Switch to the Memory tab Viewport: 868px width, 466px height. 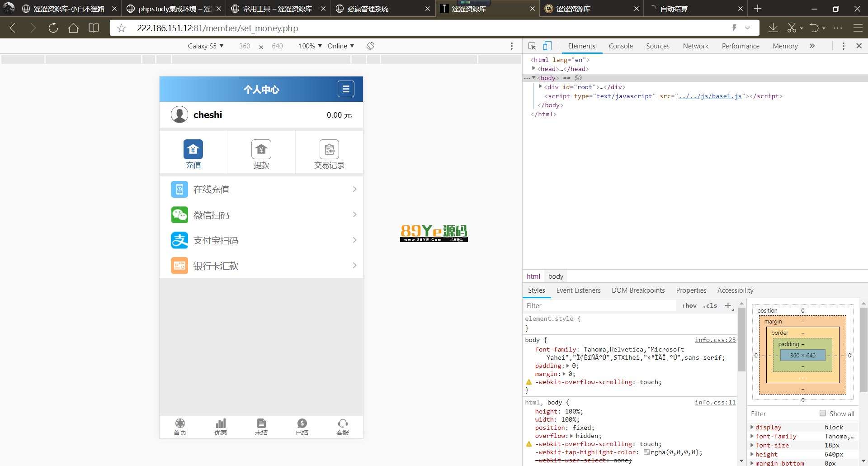(x=785, y=46)
